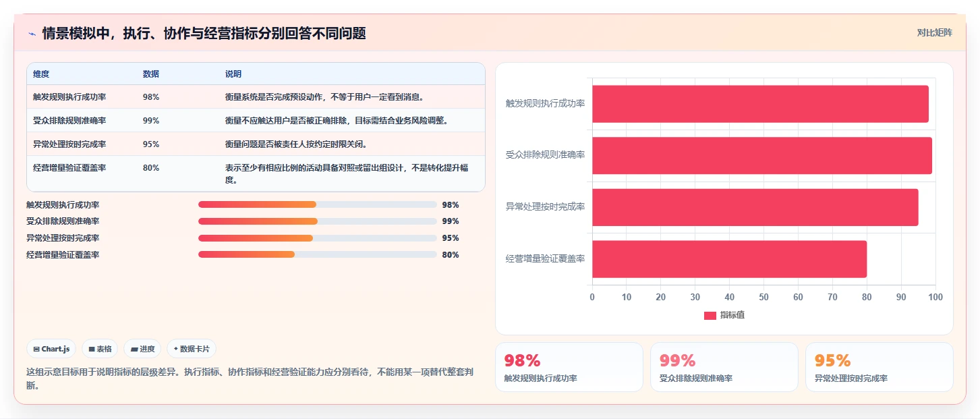Image resolution: width=980 pixels, height=419 pixels.
Task: Click the Chart.js tag chip
Action: 52,349
